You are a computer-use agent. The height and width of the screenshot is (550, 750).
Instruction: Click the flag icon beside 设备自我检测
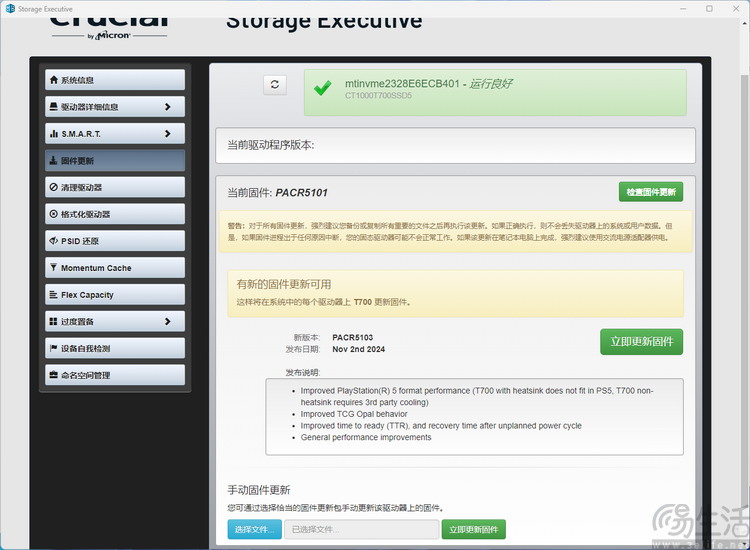click(54, 348)
